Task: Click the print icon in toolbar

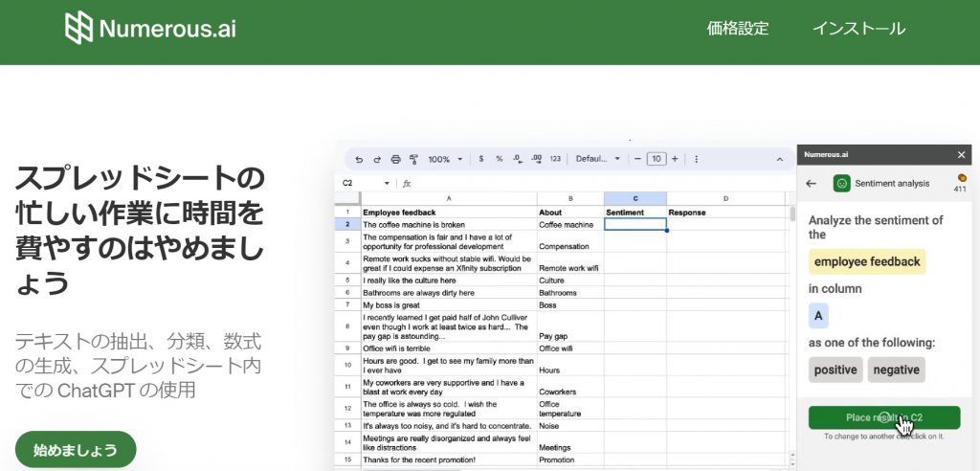Action: (395, 159)
